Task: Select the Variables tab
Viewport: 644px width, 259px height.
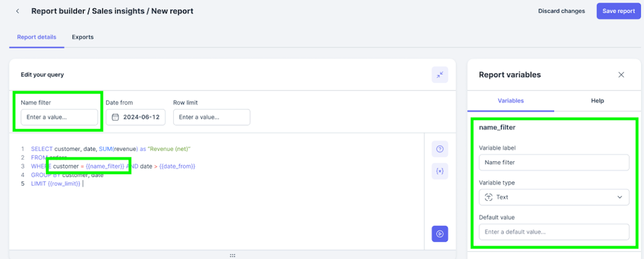Action: tap(510, 101)
